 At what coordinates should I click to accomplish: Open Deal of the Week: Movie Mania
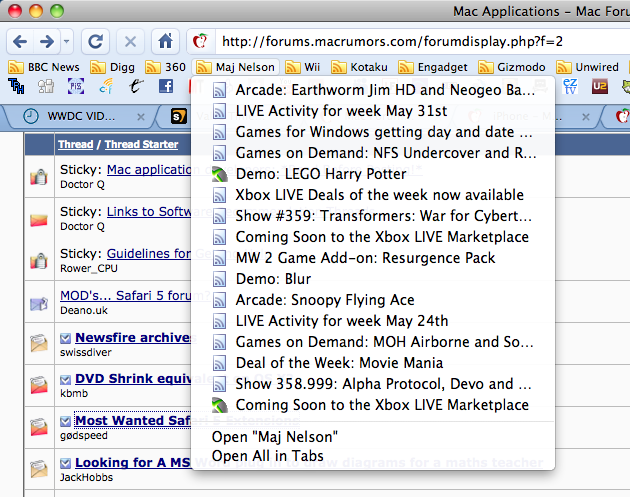click(374, 363)
